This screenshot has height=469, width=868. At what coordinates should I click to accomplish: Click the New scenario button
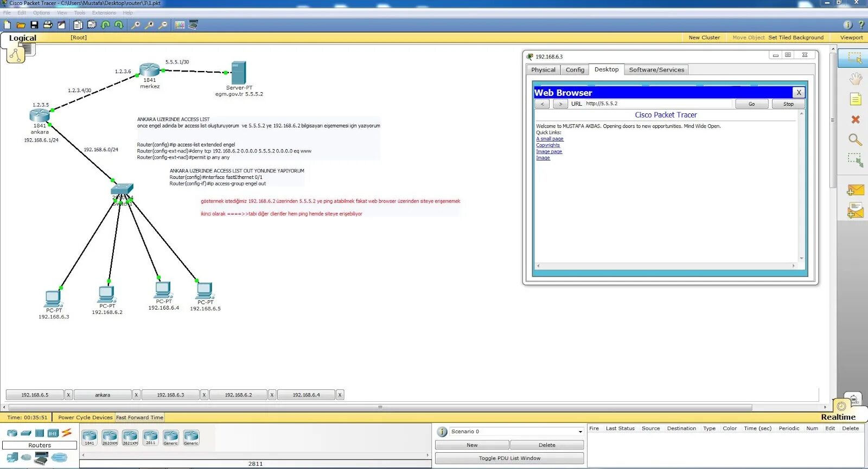click(472, 445)
